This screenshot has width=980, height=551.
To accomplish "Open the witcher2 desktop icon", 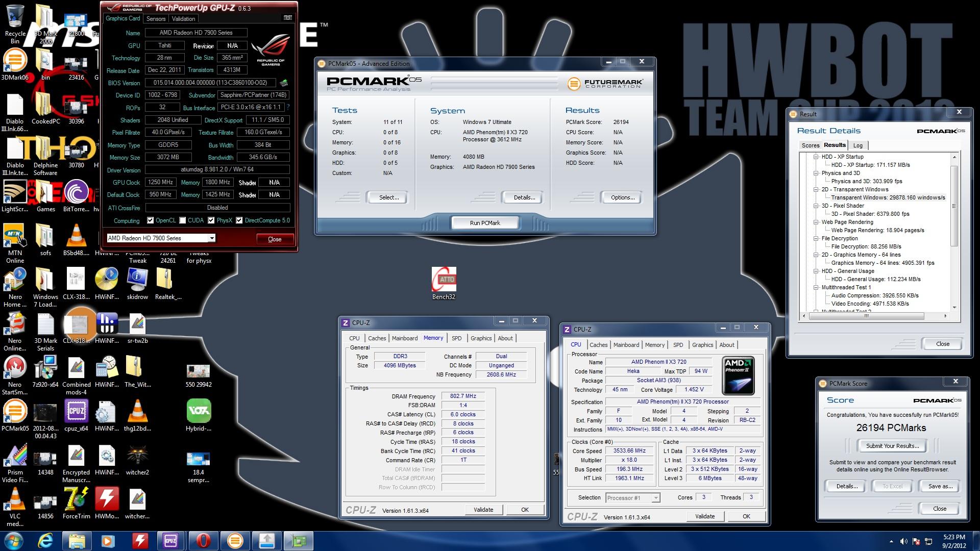I will (x=137, y=460).
